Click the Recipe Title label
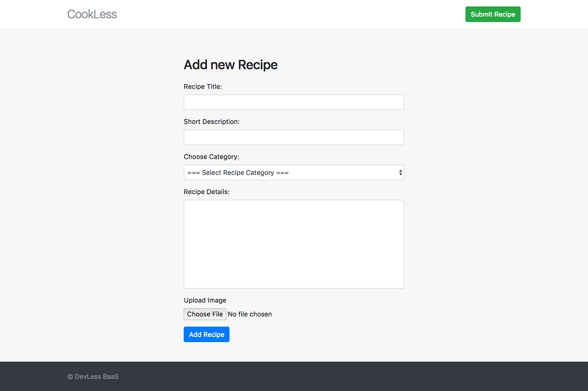Viewport: 588px width, 391px height. [x=203, y=87]
